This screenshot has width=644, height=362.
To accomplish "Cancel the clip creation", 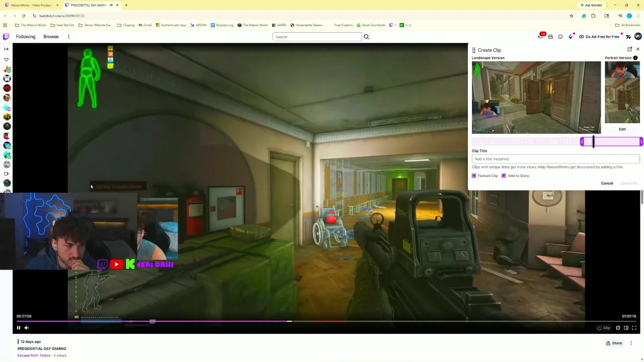I will [607, 184].
